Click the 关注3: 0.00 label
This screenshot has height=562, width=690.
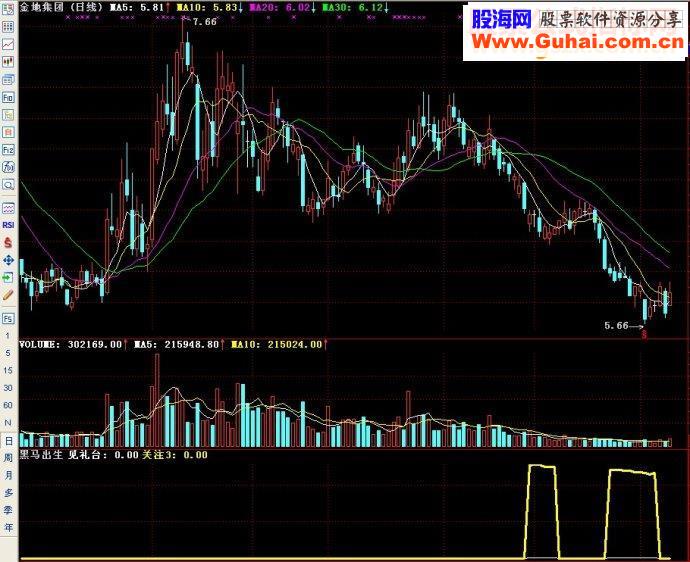174,455
